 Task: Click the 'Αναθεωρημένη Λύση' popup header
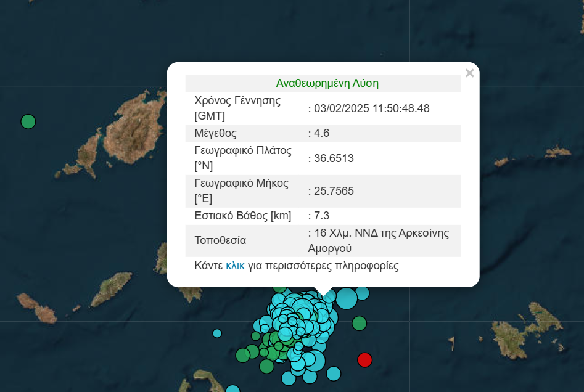pyautogui.click(x=327, y=83)
